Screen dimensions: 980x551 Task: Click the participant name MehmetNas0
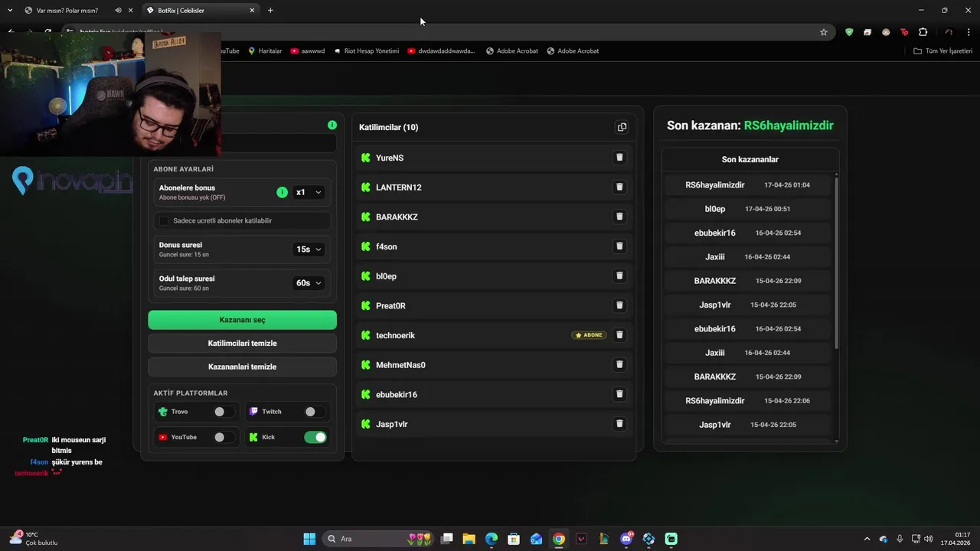pyautogui.click(x=400, y=365)
